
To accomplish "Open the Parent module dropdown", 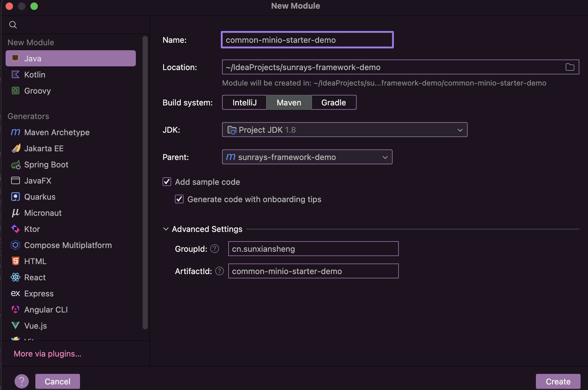I will pos(307,157).
